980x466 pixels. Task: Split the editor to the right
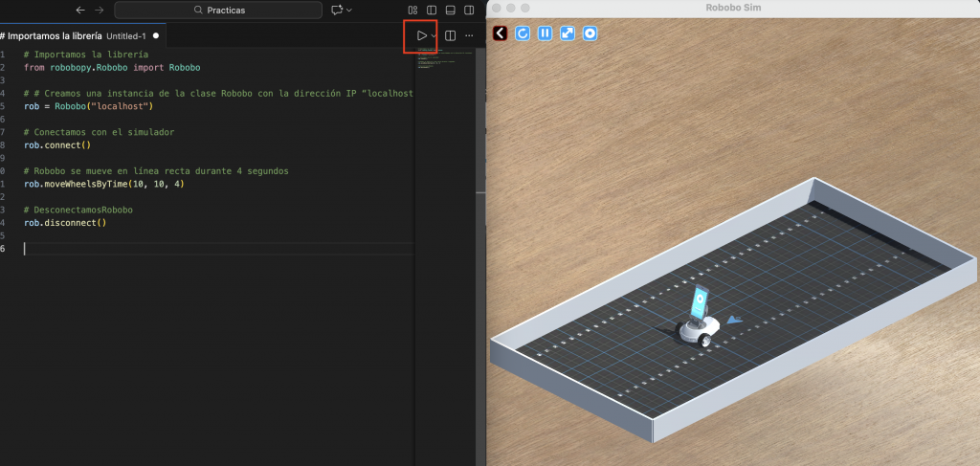click(x=451, y=35)
